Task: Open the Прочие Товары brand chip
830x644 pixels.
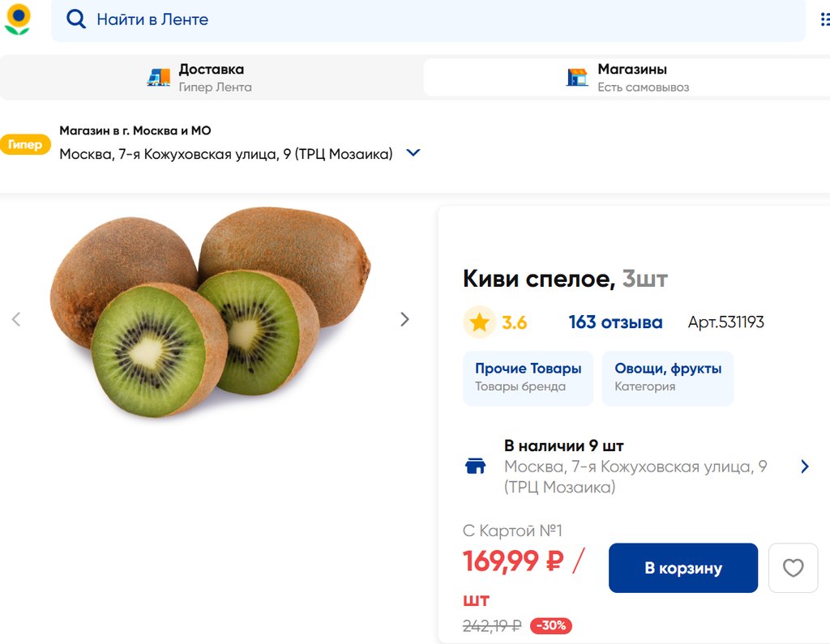Action: tap(528, 377)
